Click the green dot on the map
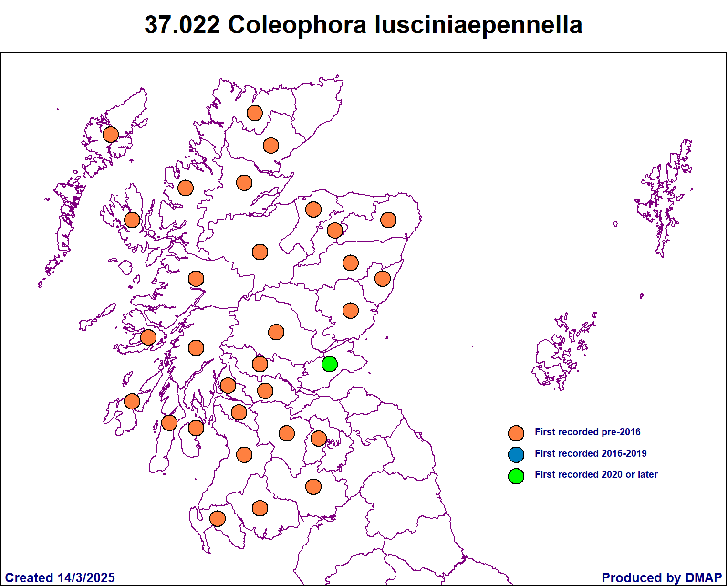The height and width of the screenshot is (587, 728). (330, 364)
